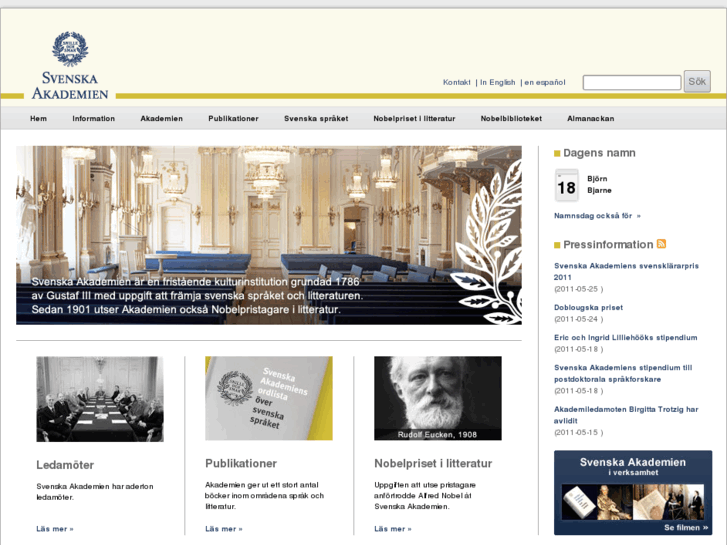Click Läs mer under Ledamöter
This screenshot has width=727, height=545.
click(55, 529)
